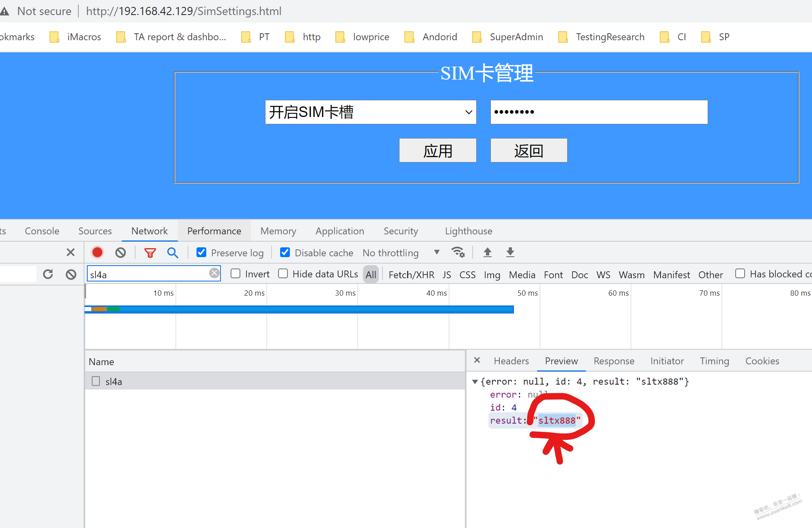Open the iMacros bookmark folder
The width and height of the screenshot is (812, 528).
coord(75,37)
